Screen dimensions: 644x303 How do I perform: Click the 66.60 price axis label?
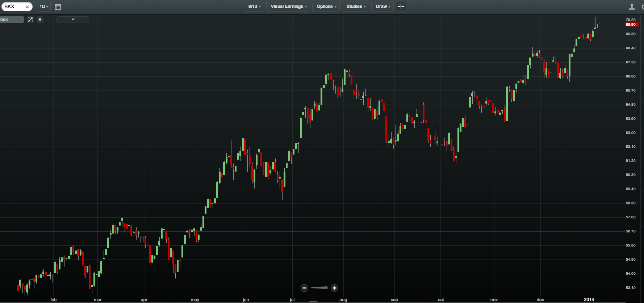click(x=631, y=76)
